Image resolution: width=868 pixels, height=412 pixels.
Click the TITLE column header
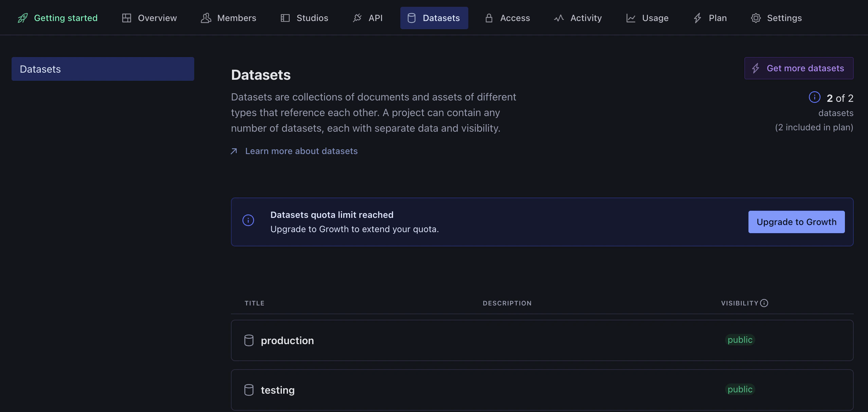(254, 303)
